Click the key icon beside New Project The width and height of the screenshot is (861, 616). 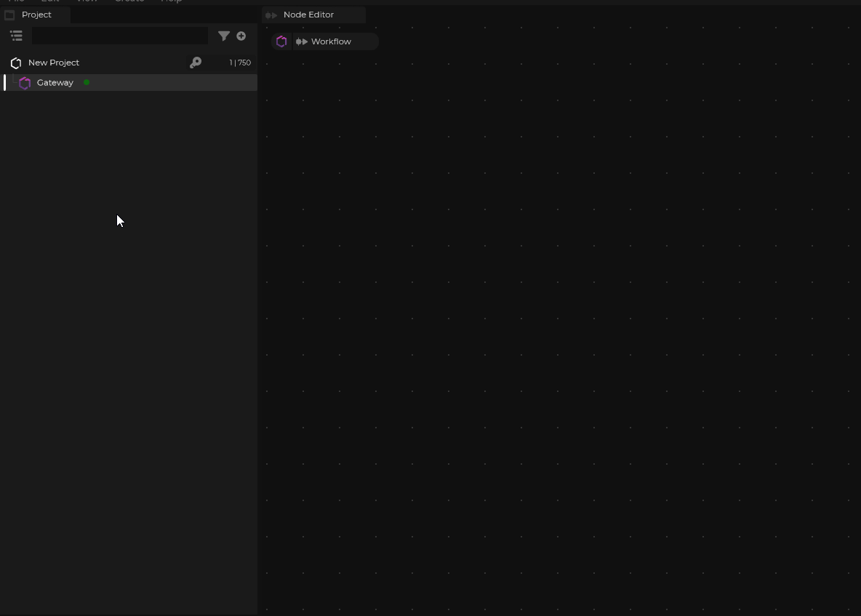point(196,63)
